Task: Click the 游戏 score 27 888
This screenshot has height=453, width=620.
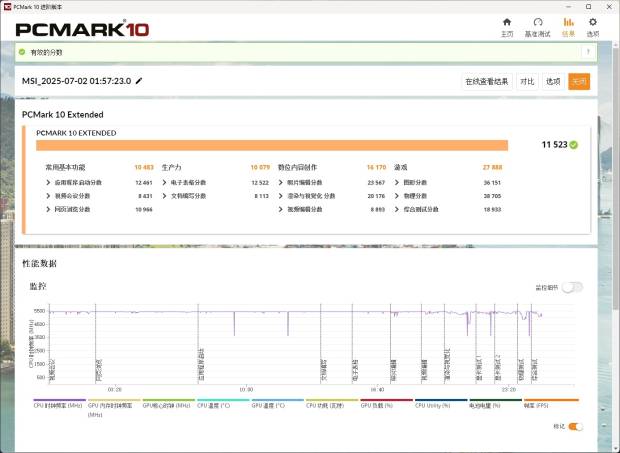Action: [492, 168]
